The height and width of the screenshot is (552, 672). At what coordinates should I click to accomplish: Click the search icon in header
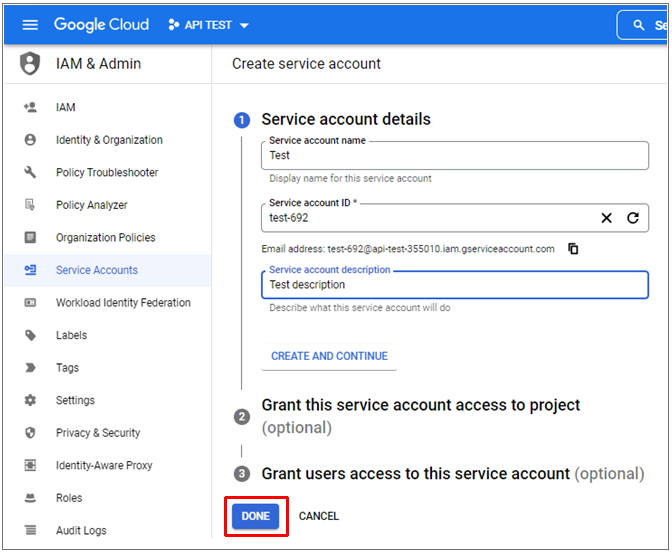point(638,25)
